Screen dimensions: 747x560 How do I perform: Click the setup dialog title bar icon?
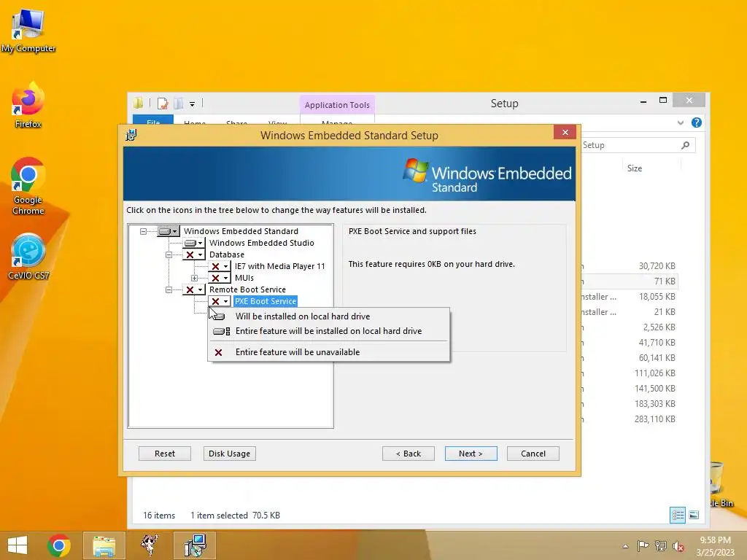click(x=131, y=135)
